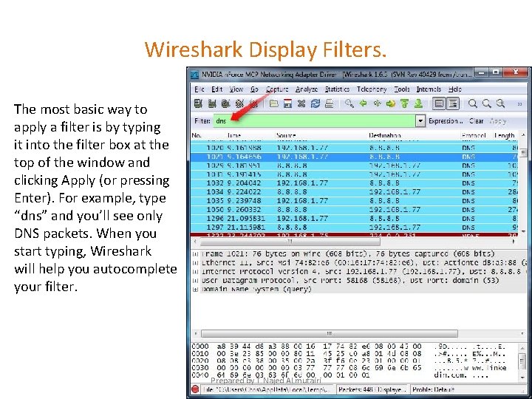This screenshot has width=532, height=399.
Task: Go forward in packet history
Action: click(x=377, y=103)
